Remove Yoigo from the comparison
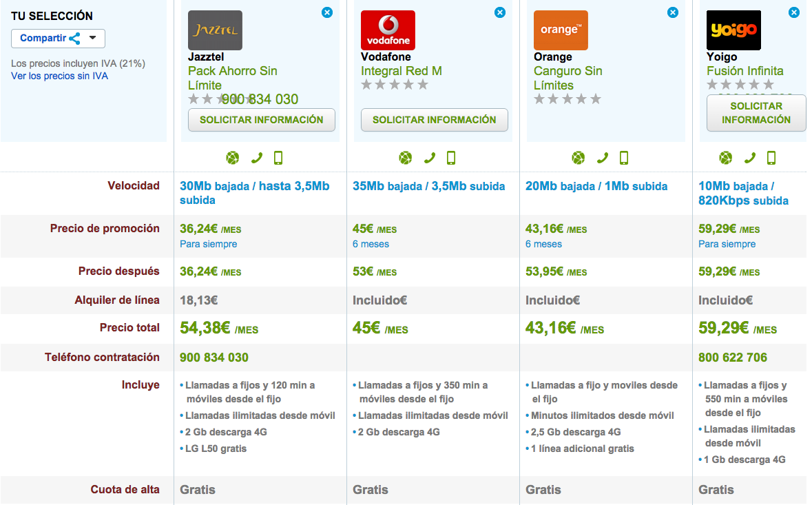 (x=794, y=12)
